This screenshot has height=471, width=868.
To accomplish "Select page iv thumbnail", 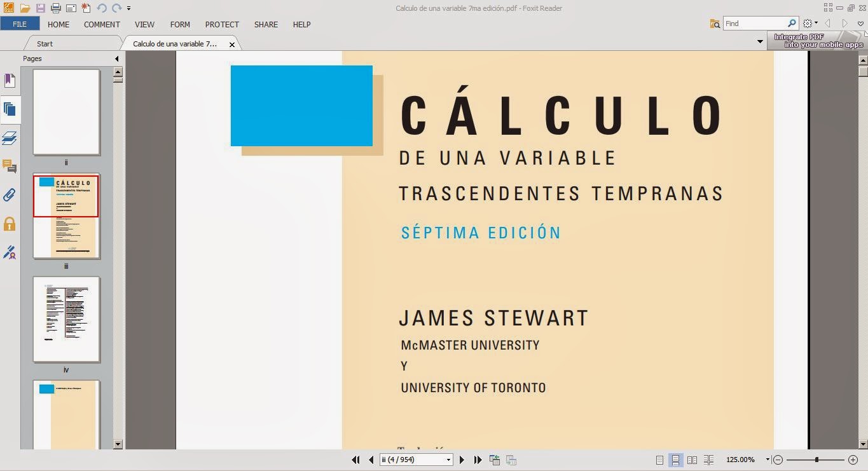I will tap(66, 319).
